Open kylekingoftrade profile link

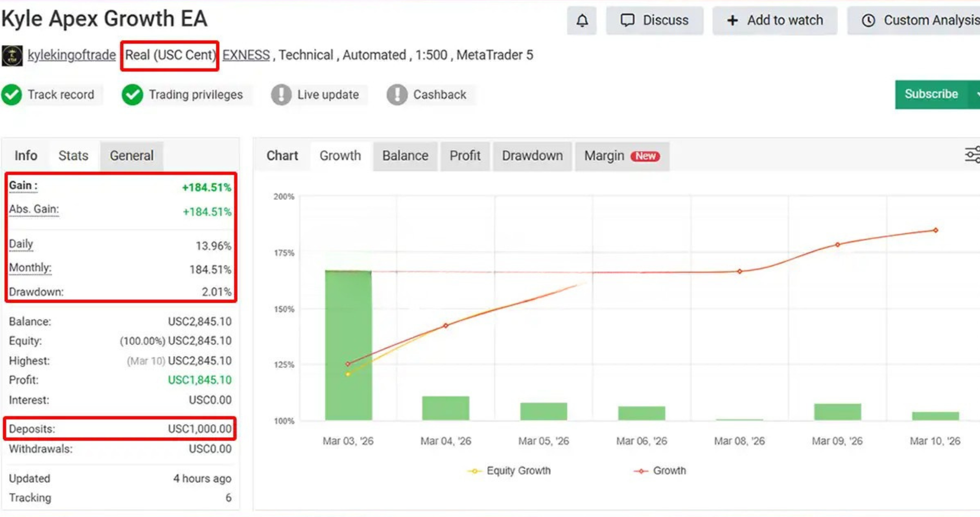click(72, 55)
